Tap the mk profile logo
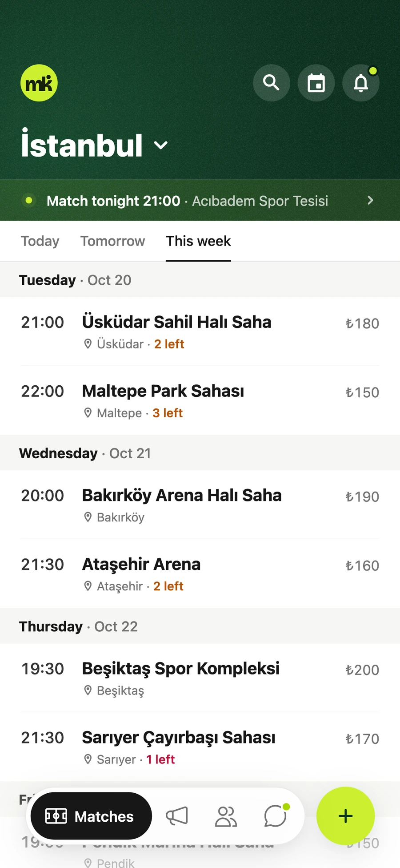400x868 pixels. coord(39,83)
